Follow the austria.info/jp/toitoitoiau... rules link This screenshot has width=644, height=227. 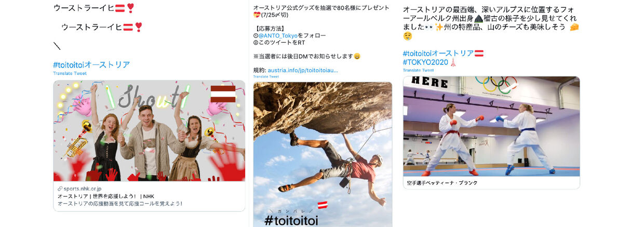coord(303,70)
